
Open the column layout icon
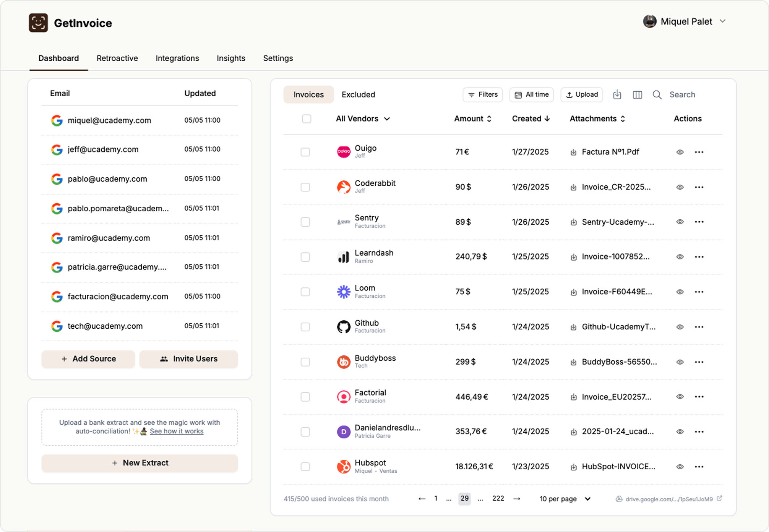coord(637,95)
